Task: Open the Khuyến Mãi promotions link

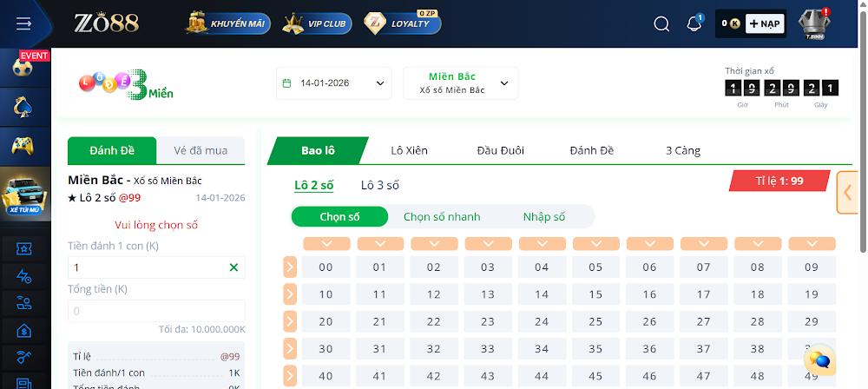Action: [226, 23]
